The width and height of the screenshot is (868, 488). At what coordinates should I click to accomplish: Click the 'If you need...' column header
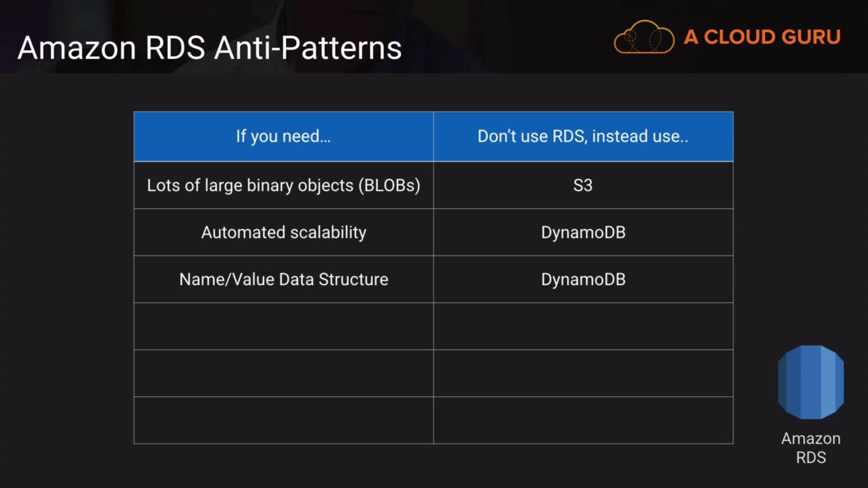(x=283, y=136)
